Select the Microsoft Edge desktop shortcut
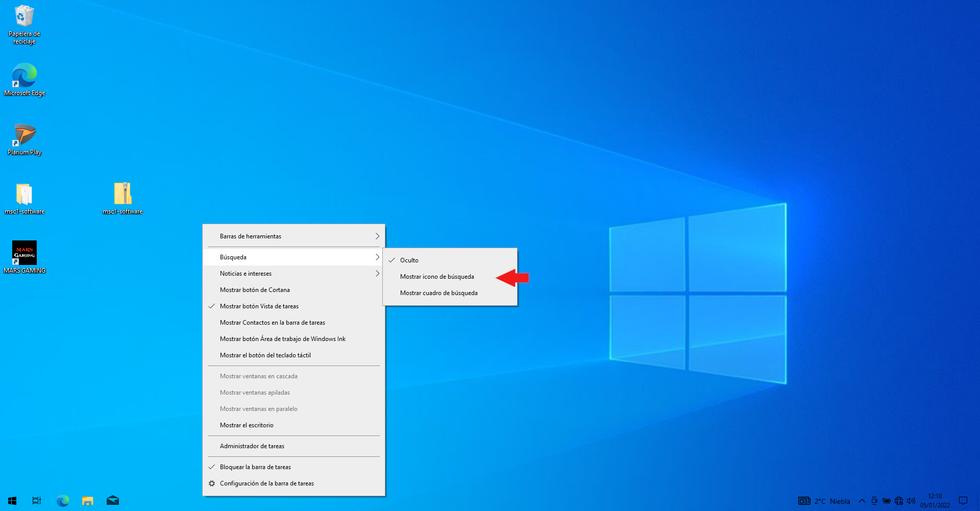The image size is (980, 511). pos(24,80)
